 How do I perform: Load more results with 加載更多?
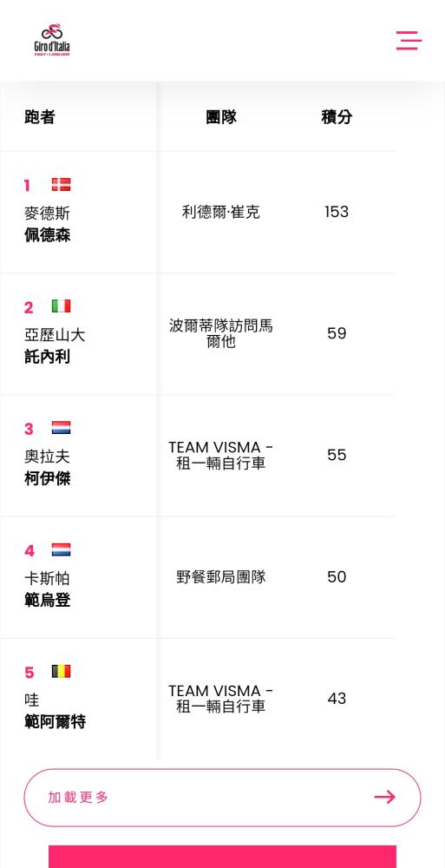[x=222, y=797]
